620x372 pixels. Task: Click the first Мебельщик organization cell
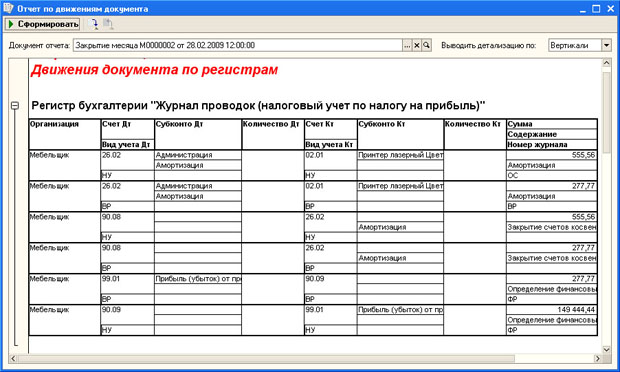[65, 165]
